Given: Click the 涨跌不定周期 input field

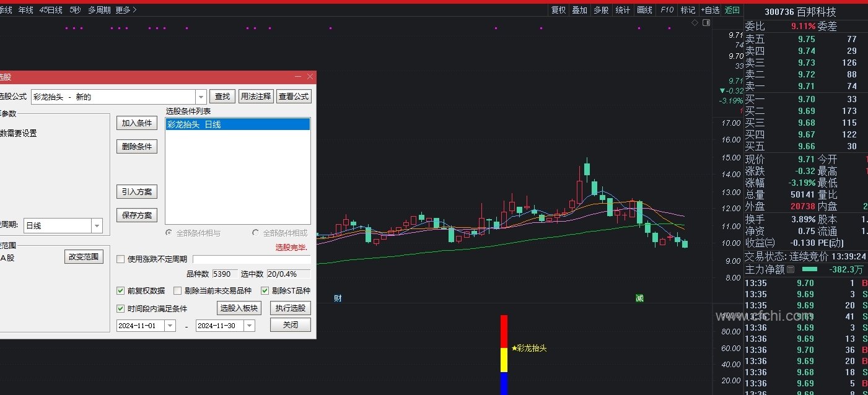Looking at the screenshot, I should point(252,259).
